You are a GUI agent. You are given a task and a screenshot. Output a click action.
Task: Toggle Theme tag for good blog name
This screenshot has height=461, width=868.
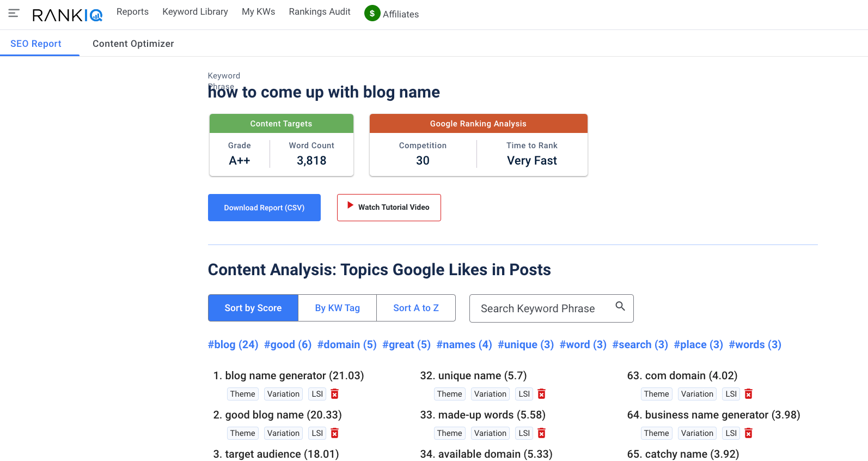pos(242,433)
